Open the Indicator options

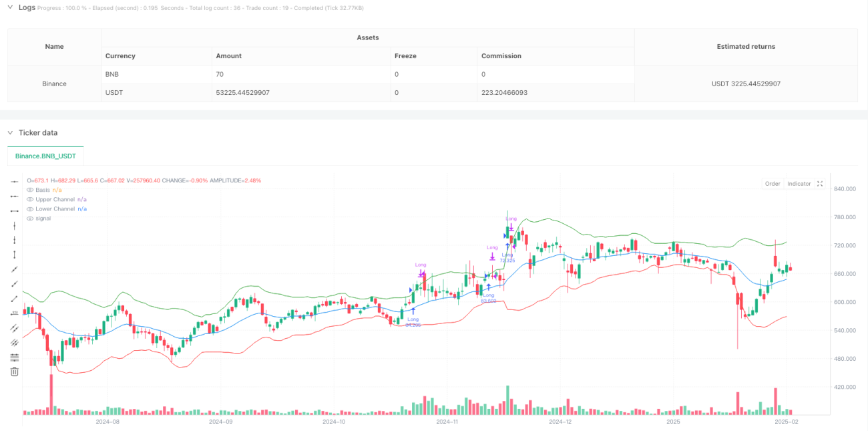coord(799,184)
